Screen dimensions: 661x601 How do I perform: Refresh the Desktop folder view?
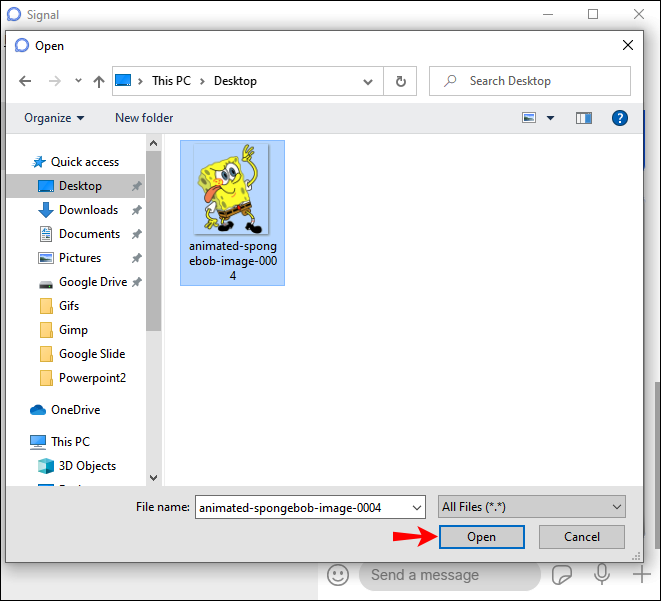[400, 81]
